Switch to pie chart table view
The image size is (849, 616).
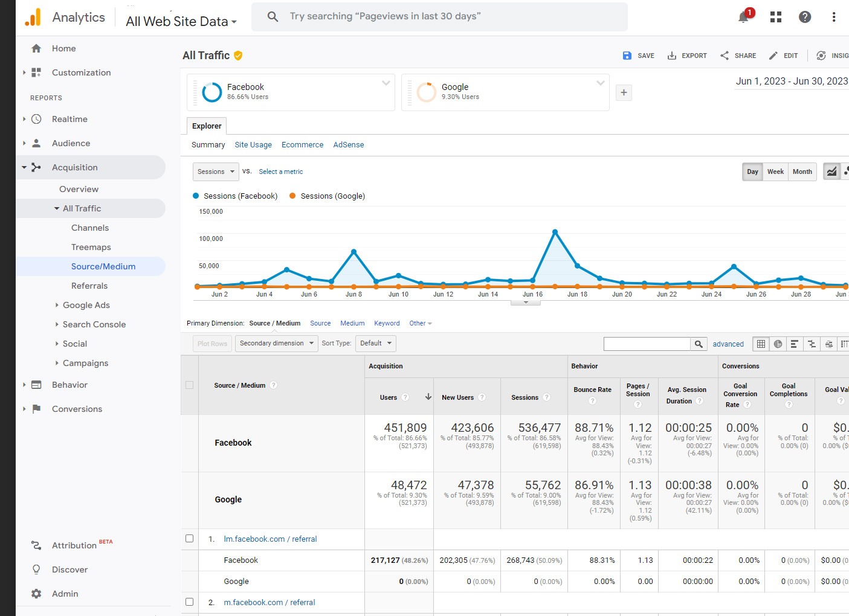coord(778,344)
